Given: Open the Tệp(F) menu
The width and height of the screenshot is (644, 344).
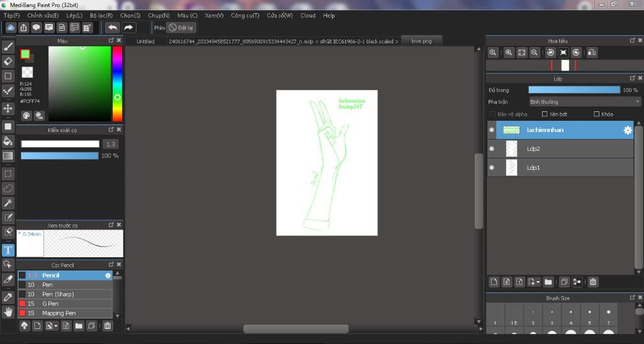Looking at the screenshot, I should [11, 16].
